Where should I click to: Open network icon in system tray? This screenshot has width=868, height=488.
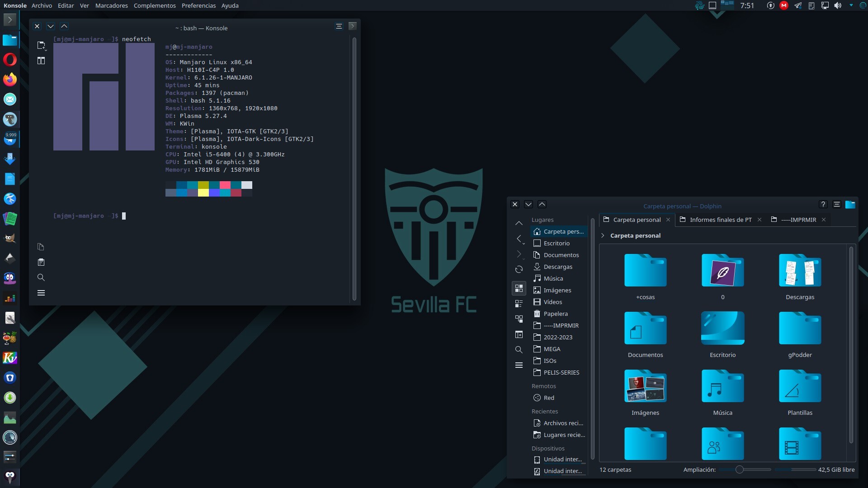(x=825, y=5)
